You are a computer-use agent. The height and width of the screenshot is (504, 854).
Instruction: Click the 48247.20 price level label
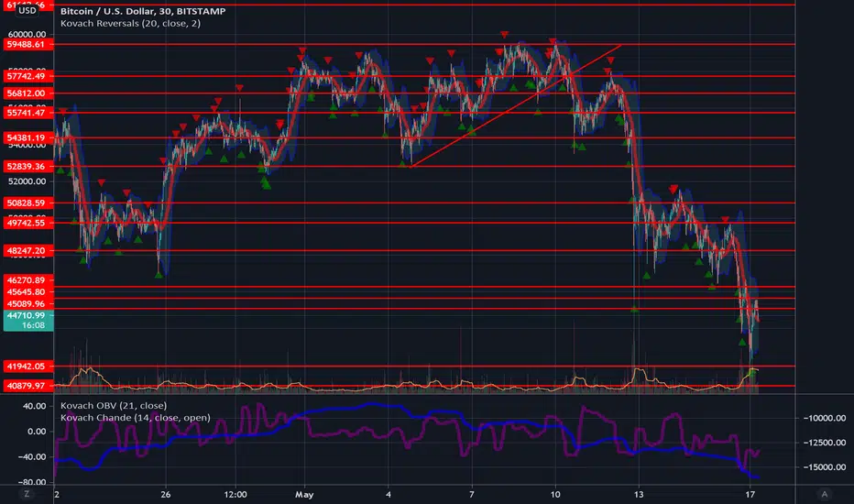27,251
